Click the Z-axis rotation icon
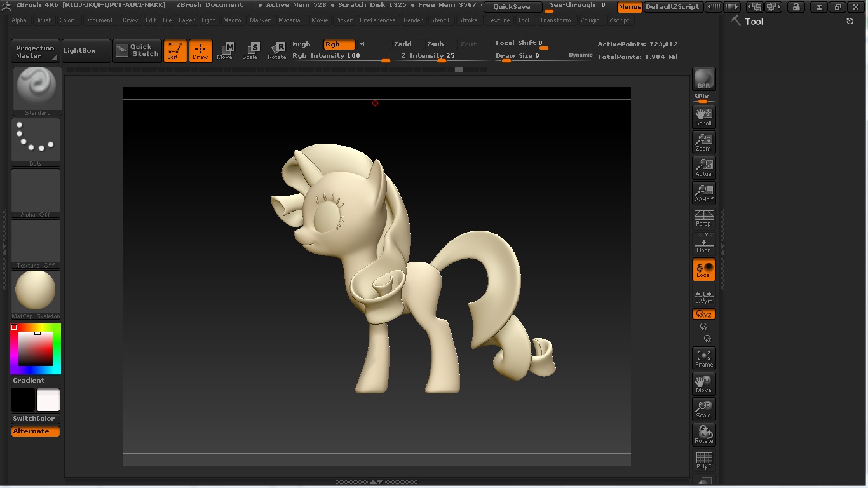Image resolution: width=868 pixels, height=488 pixels. pyautogui.click(x=707, y=339)
